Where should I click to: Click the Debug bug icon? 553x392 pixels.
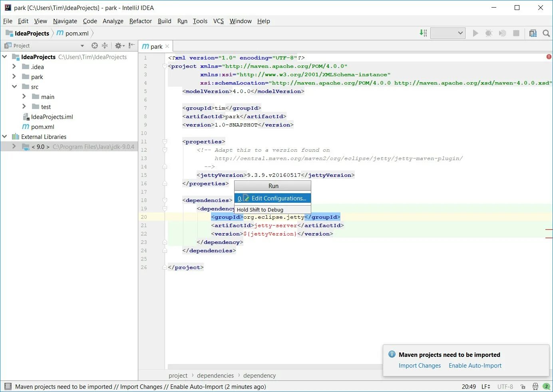[x=489, y=33]
